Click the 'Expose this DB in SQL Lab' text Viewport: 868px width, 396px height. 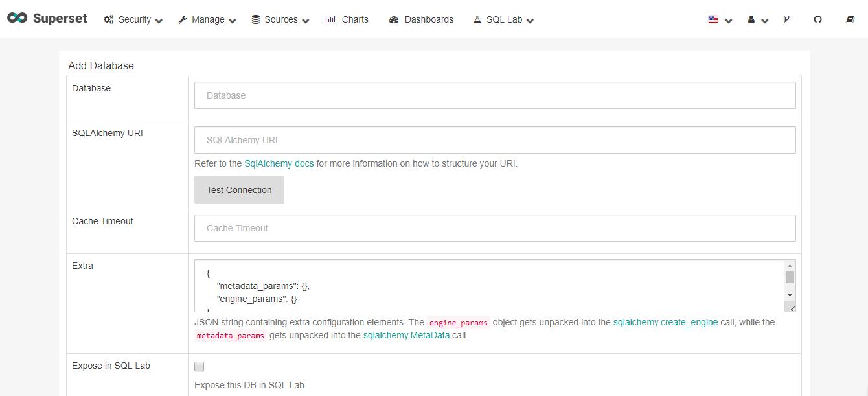tap(249, 385)
